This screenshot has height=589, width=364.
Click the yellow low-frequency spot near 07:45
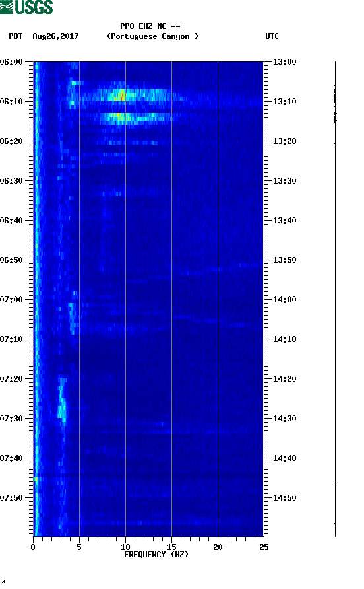36,479
